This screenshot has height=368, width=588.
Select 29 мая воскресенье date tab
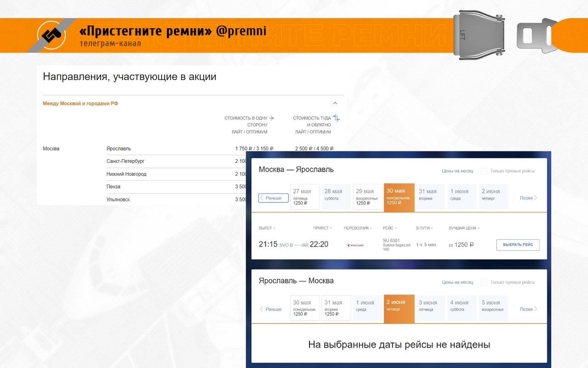pyautogui.click(x=367, y=197)
